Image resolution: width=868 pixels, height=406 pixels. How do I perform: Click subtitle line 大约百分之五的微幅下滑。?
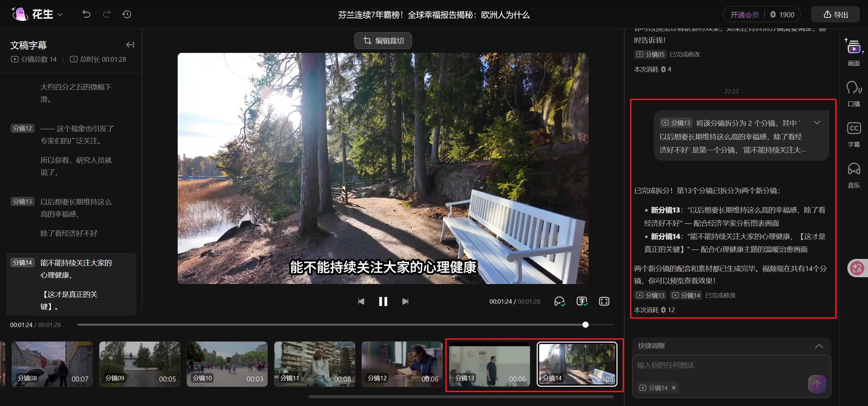click(x=76, y=93)
